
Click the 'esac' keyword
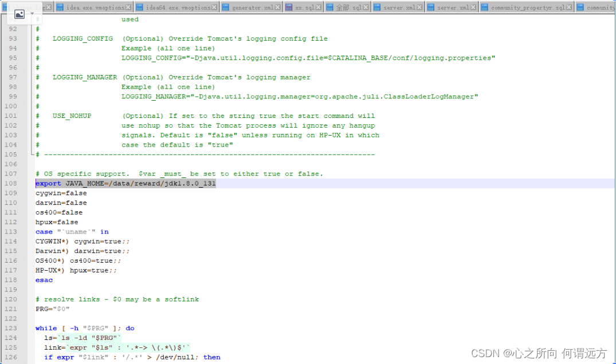(44, 280)
